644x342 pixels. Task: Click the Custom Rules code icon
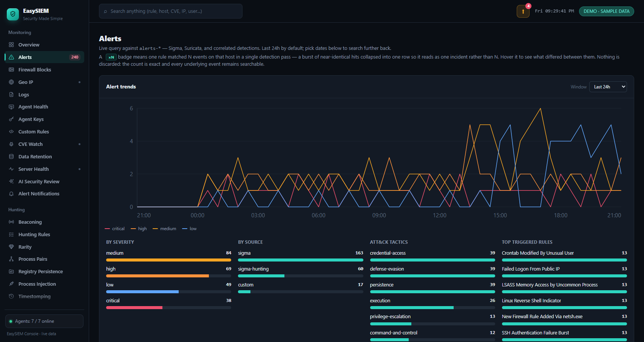(11, 132)
